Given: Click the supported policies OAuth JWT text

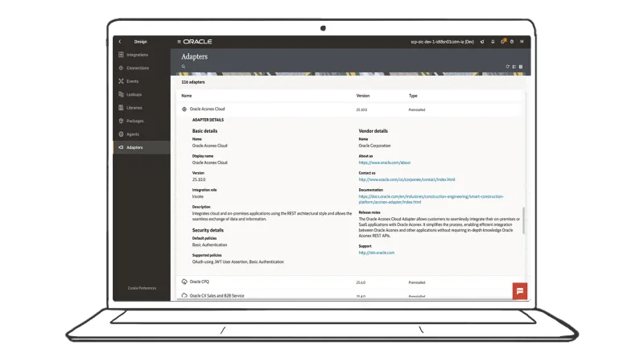Looking at the screenshot, I should (x=237, y=261).
